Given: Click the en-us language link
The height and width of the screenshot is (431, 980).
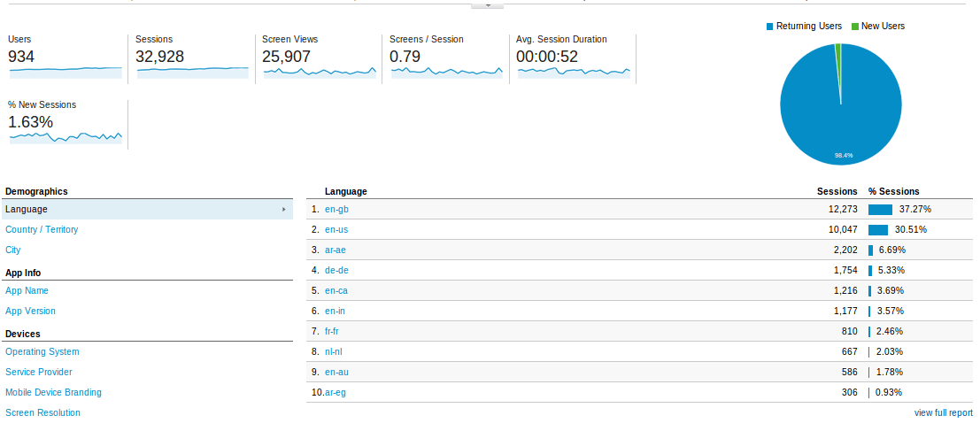Looking at the screenshot, I should pyautogui.click(x=337, y=229).
